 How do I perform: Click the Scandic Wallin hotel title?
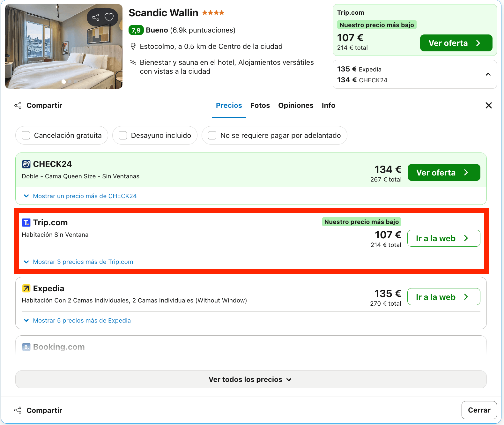click(163, 13)
